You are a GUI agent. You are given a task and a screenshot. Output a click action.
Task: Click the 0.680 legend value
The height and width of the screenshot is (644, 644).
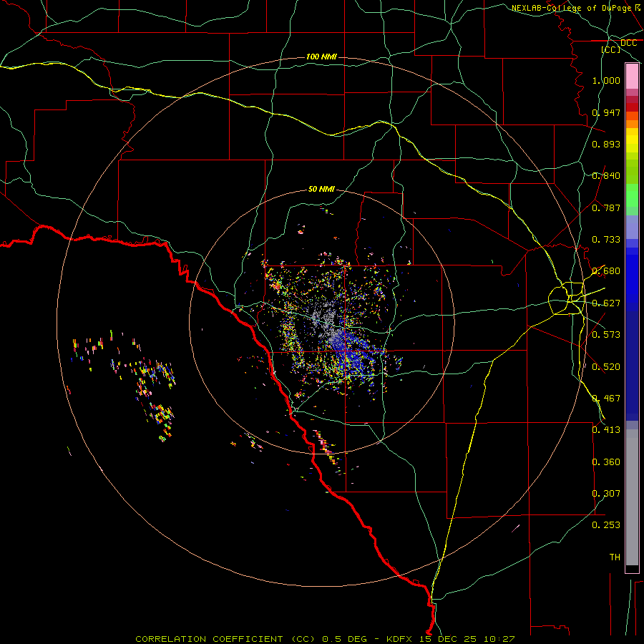click(x=606, y=271)
